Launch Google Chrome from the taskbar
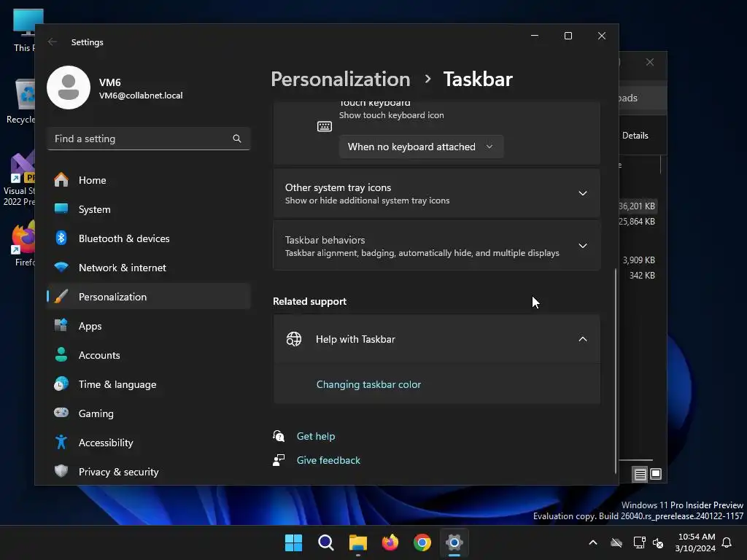 (x=422, y=542)
